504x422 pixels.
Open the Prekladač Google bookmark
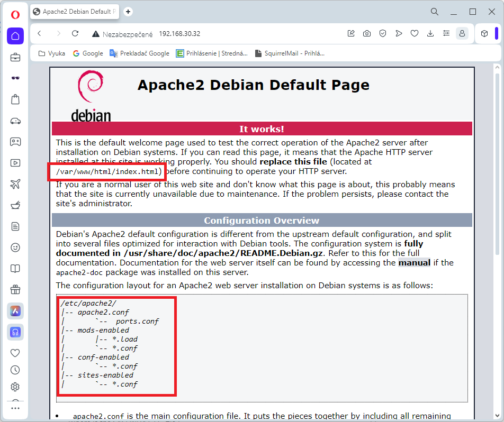pos(139,53)
